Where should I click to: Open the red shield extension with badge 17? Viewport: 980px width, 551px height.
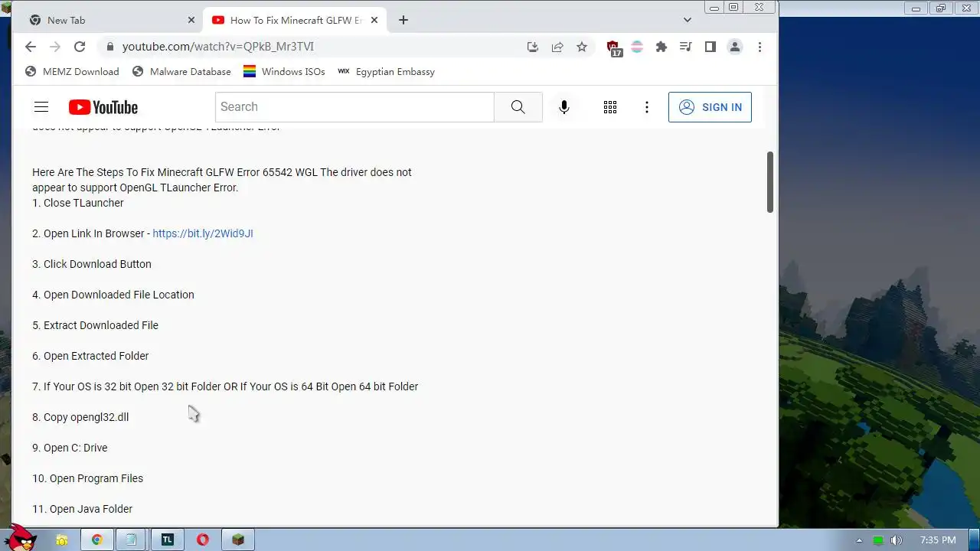pyautogui.click(x=614, y=48)
